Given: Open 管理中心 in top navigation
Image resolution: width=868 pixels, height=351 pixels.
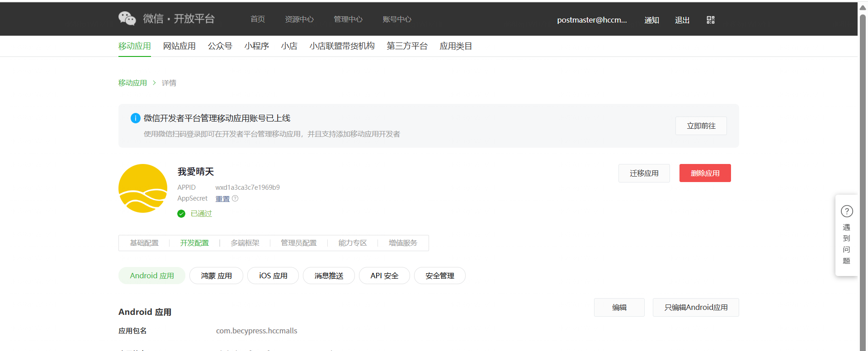Looking at the screenshot, I should click(348, 19).
